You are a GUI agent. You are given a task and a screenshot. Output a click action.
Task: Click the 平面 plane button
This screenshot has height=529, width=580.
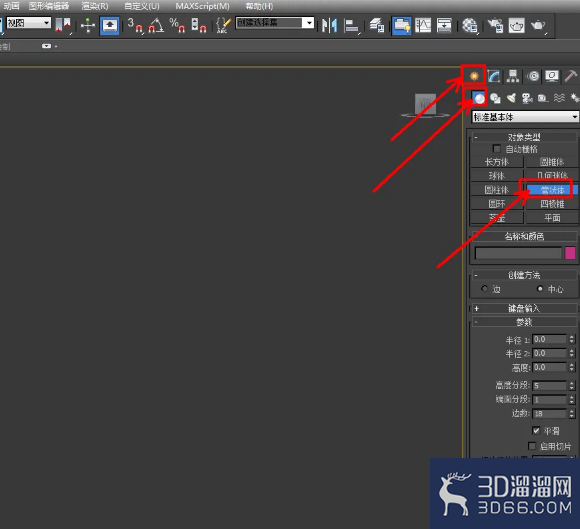552,218
